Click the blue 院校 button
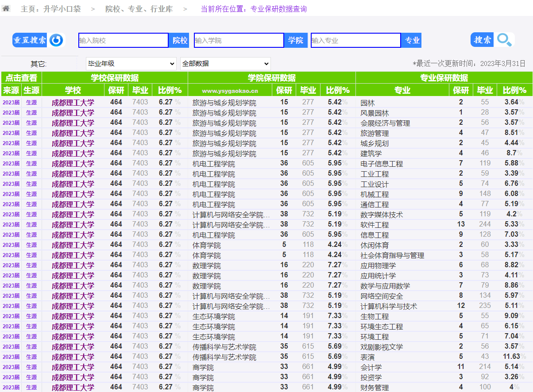Viewport: 533px width, 392px height. click(180, 40)
